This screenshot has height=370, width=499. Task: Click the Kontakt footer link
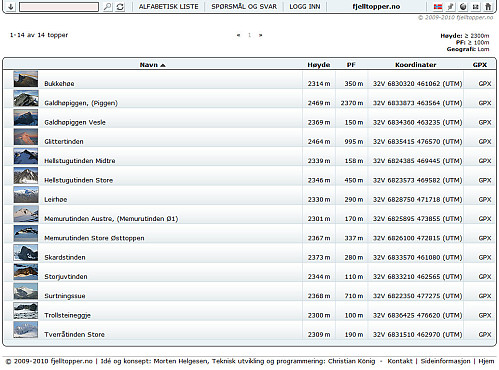pyautogui.click(x=400, y=361)
